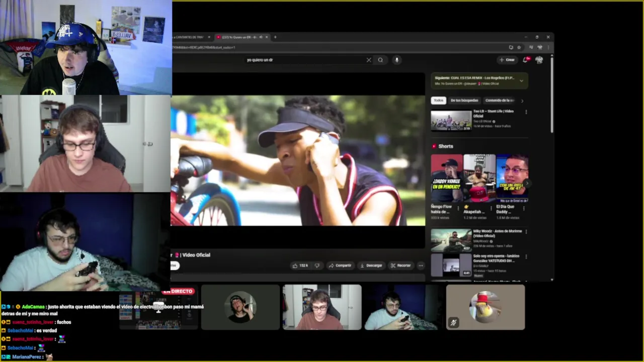The height and width of the screenshot is (362, 644).
Task: Select the white-shirt participant call tile
Action: click(x=404, y=307)
